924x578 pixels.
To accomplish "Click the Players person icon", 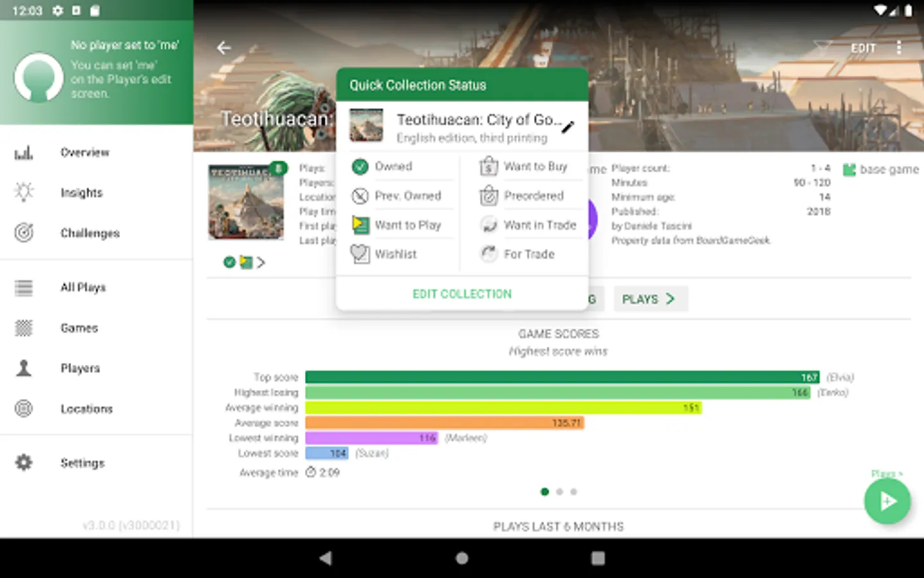I will [x=24, y=368].
